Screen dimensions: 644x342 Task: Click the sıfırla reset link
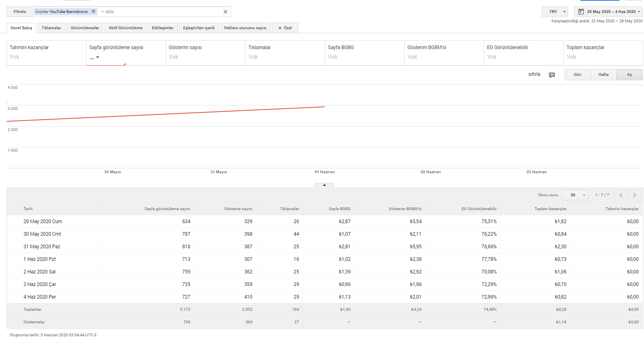pyautogui.click(x=534, y=74)
